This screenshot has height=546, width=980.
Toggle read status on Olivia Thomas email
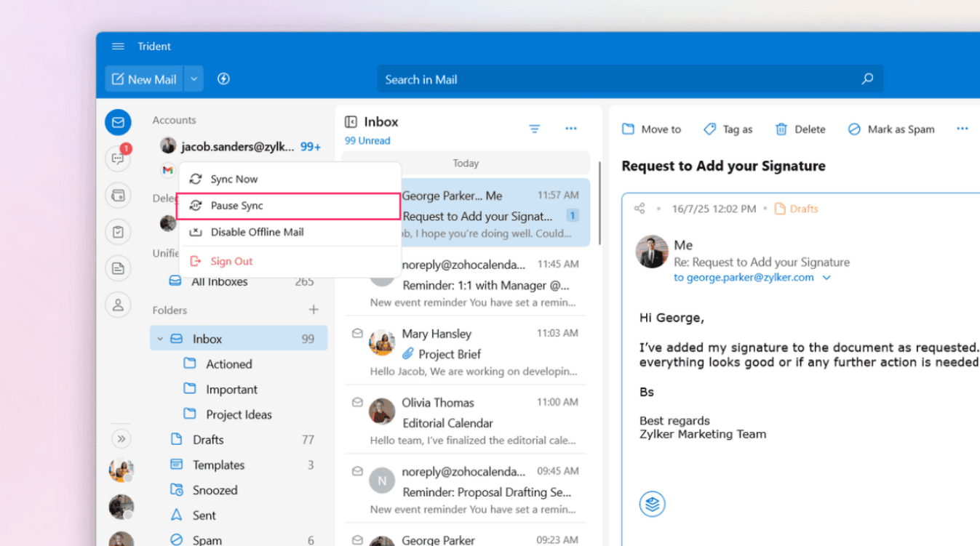click(x=357, y=402)
